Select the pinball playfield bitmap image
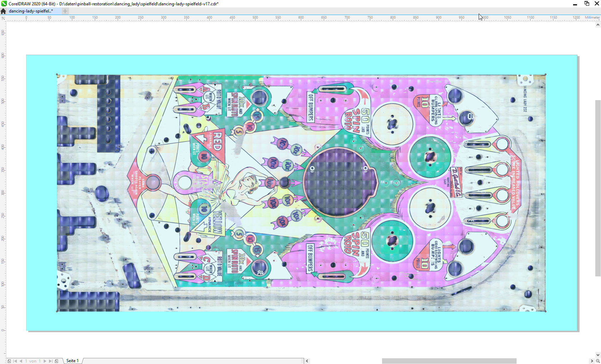Image resolution: width=601 pixels, height=364 pixels. 301,193
